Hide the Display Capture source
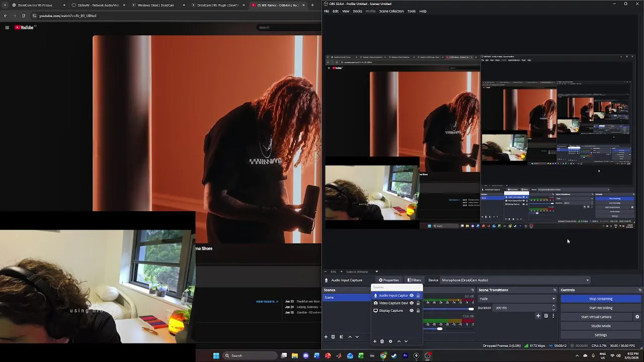Screen dimensions: 644x362 point(411,311)
